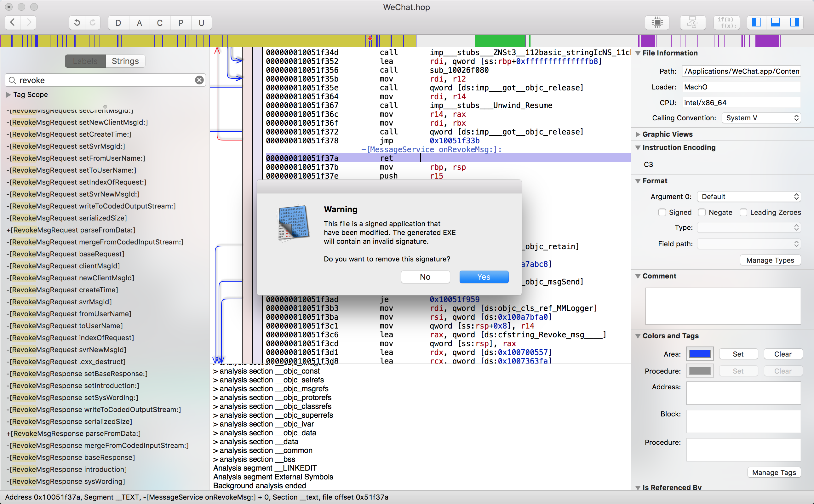
Task: Switch to the Strings tab
Action: click(x=125, y=61)
